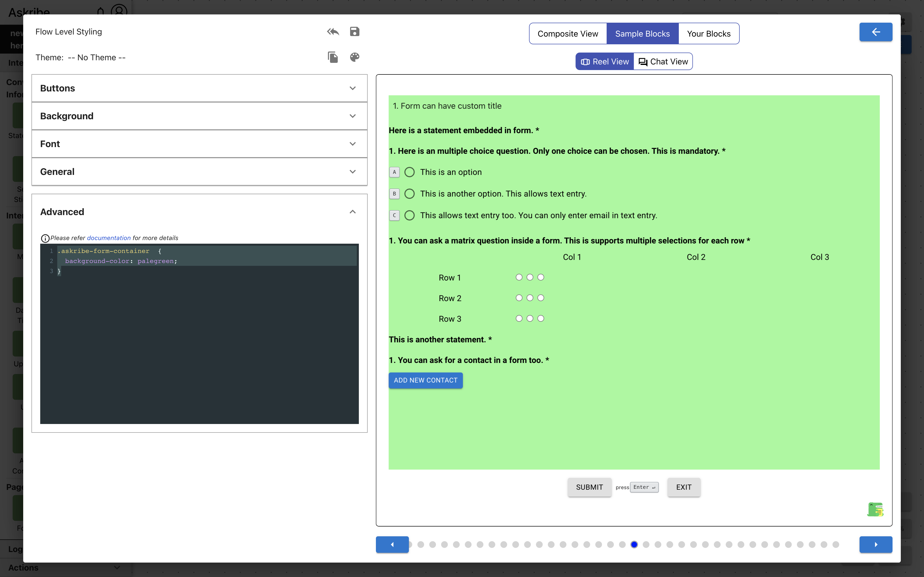This screenshot has width=924, height=577.
Task: Click ADD NEW CONTACT button
Action: [x=425, y=380]
